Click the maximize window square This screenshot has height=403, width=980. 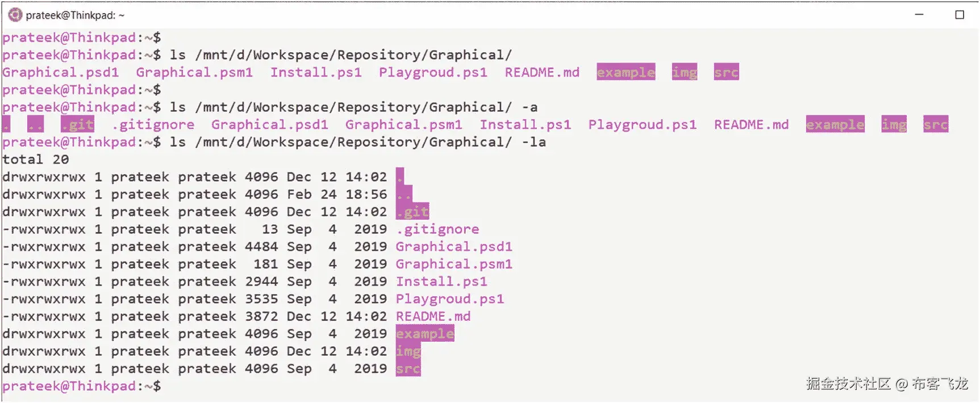960,15
